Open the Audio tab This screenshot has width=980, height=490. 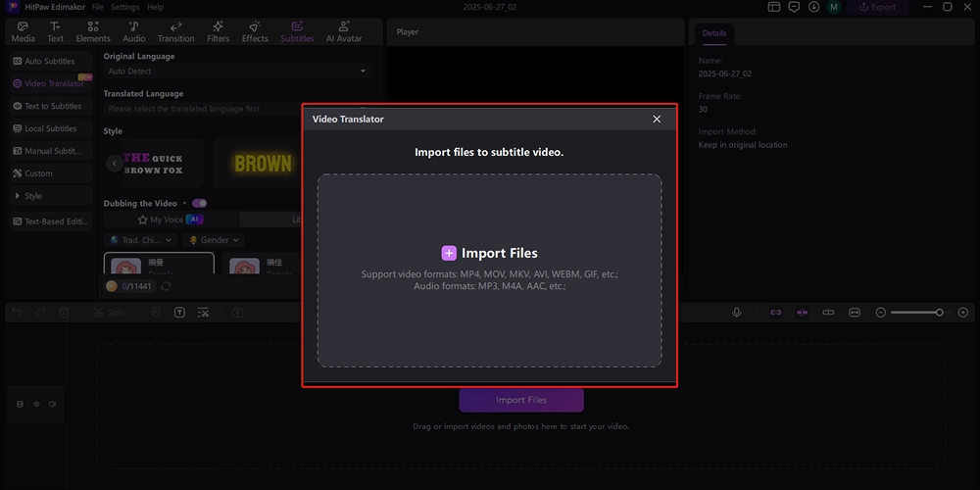click(x=133, y=32)
